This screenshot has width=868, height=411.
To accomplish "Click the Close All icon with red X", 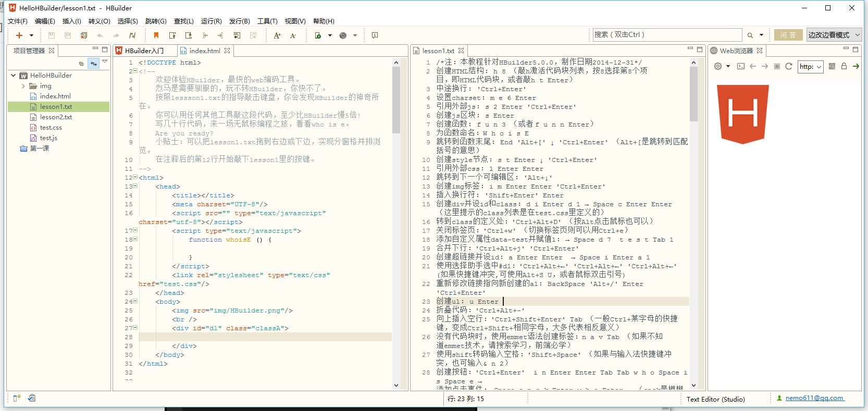I will [x=83, y=35].
